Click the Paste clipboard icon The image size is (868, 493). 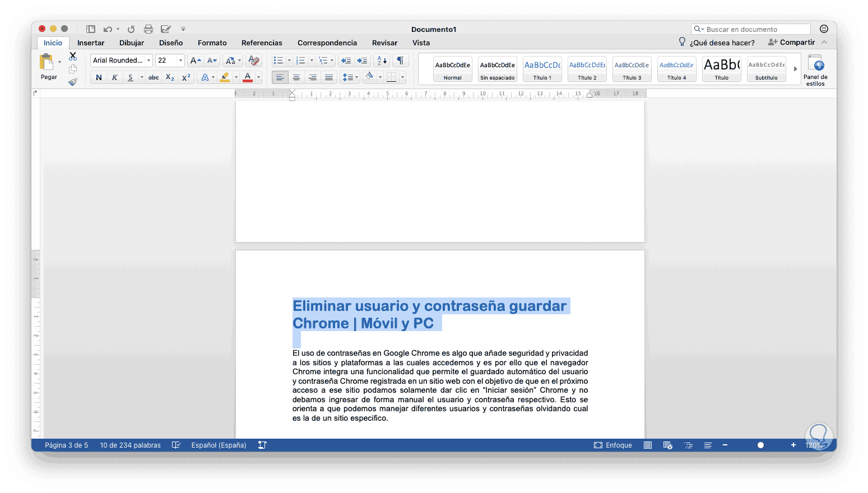47,62
